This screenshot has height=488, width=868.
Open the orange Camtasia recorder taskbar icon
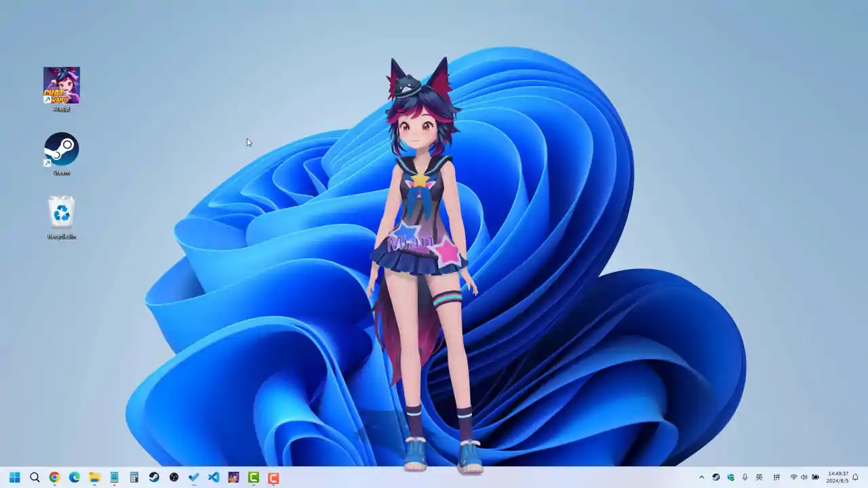pos(273,477)
